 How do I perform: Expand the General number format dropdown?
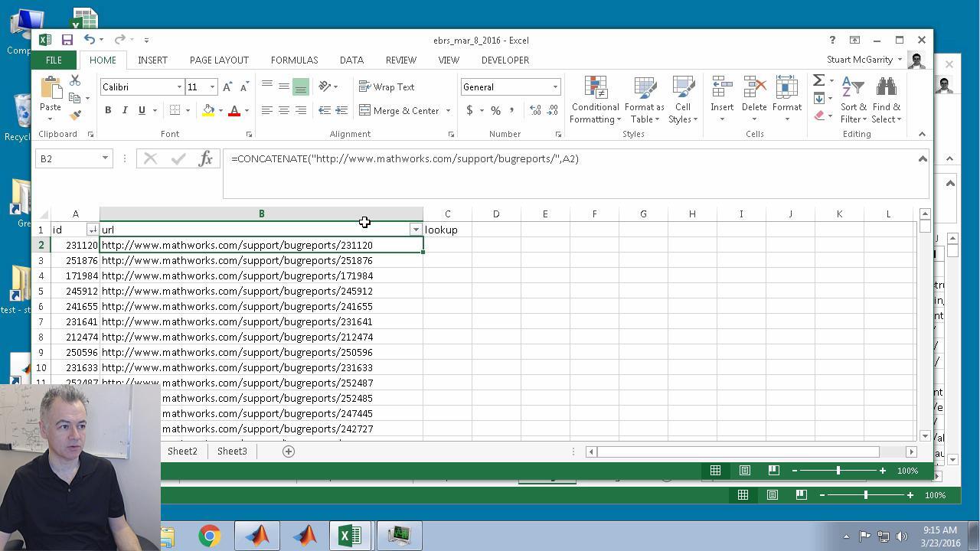[555, 87]
